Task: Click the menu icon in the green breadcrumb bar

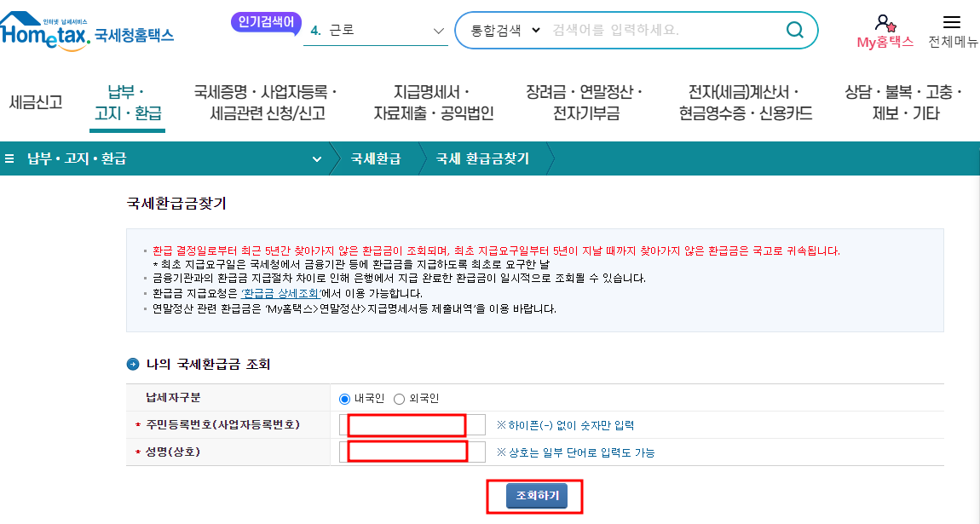Action: point(9,158)
